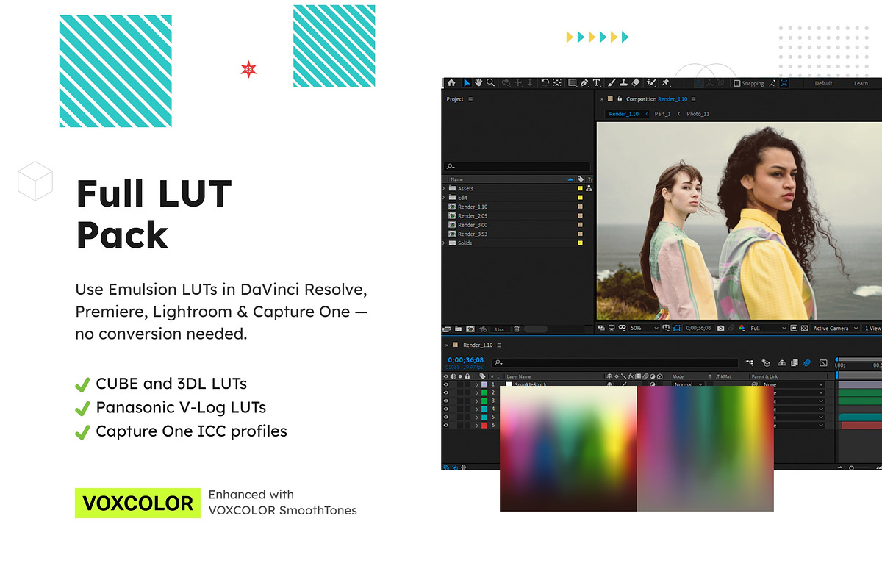Toggle visibility eye for layer 2

[445, 392]
